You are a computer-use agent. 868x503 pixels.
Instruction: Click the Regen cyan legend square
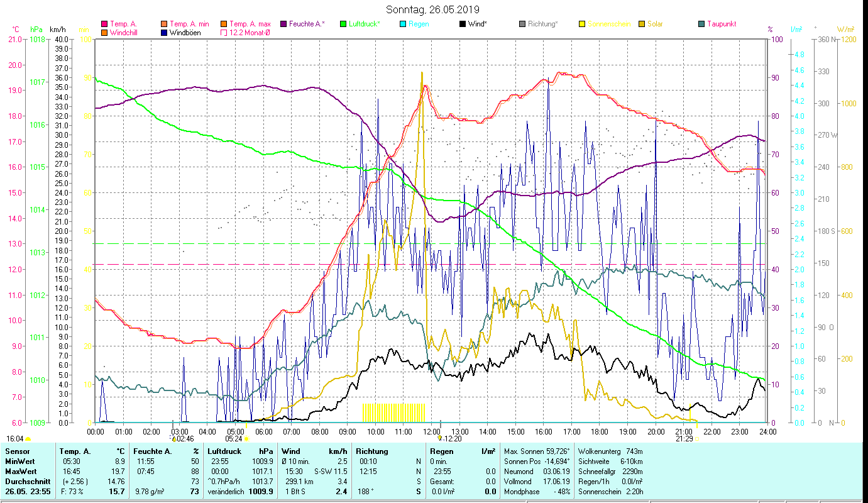pos(404,24)
